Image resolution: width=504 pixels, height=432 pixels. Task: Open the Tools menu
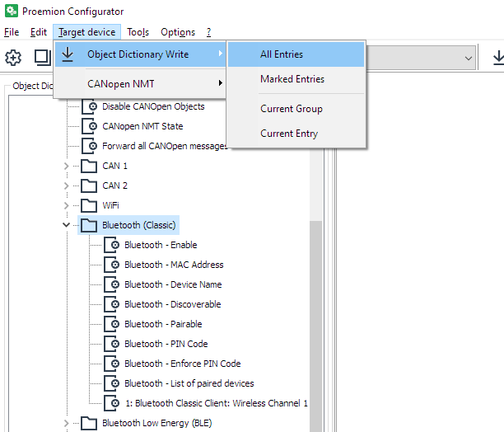pos(138,32)
